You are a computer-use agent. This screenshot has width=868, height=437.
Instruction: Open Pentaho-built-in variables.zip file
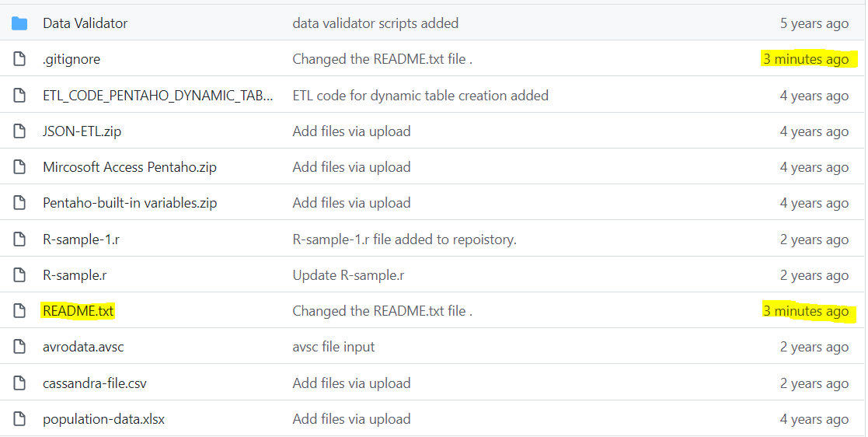pyautogui.click(x=130, y=203)
